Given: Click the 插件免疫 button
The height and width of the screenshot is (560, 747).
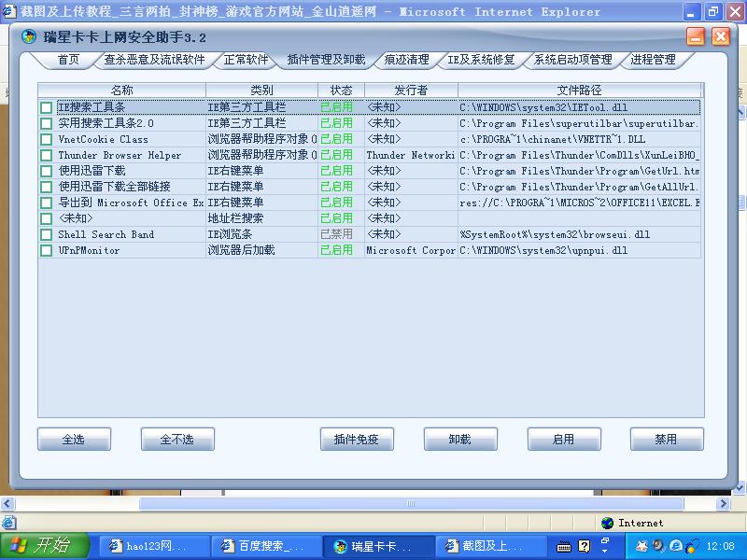Looking at the screenshot, I should coord(357,439).
